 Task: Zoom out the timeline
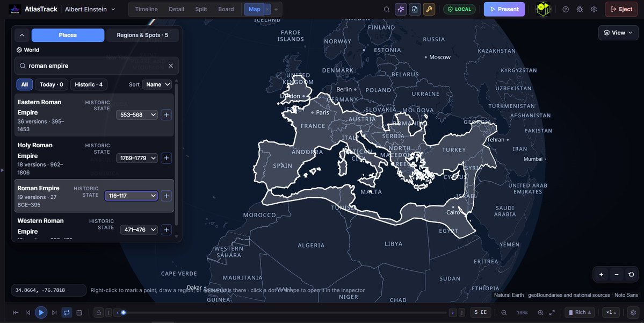pyautogui.click(x=504, y=313)
